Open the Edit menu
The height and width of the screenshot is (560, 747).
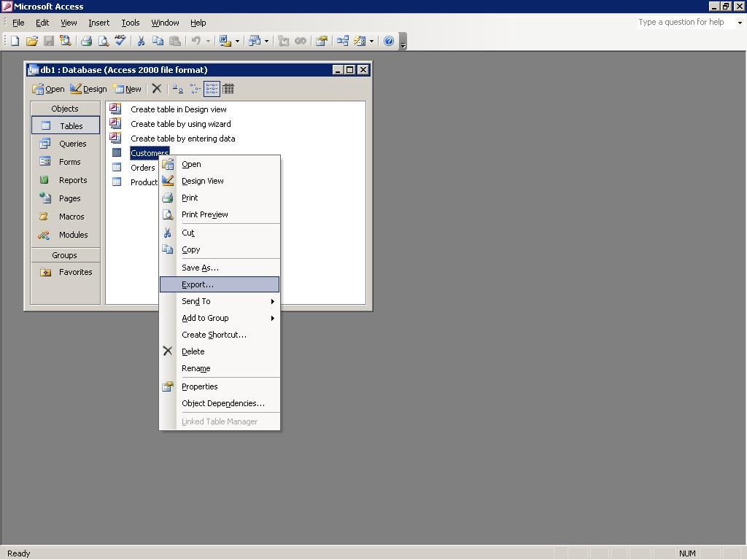(42, 23)
